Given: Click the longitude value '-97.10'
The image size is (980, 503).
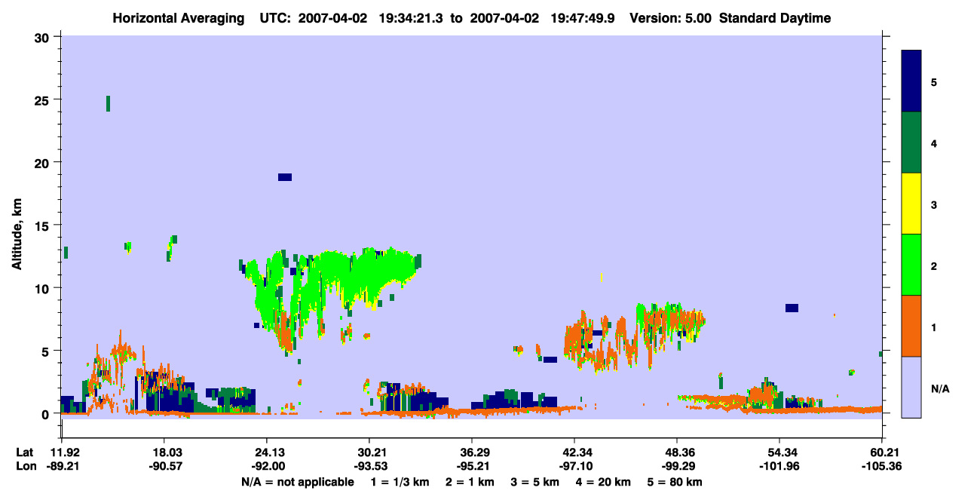Looking at the screenshot, I should click(574, 466).
